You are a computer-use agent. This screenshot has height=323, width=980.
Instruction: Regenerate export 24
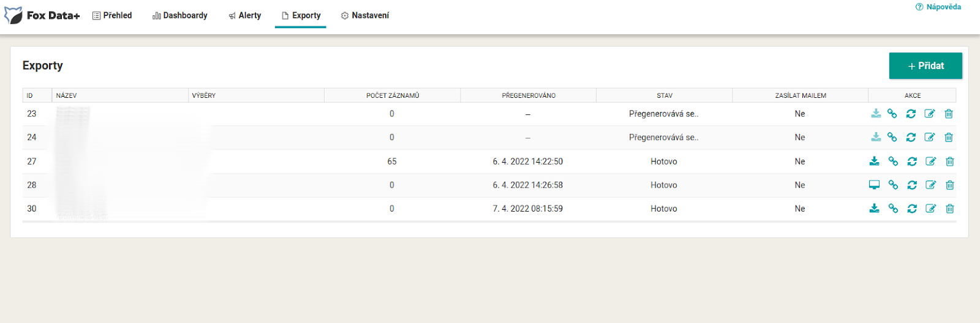(x=911, y=138)
